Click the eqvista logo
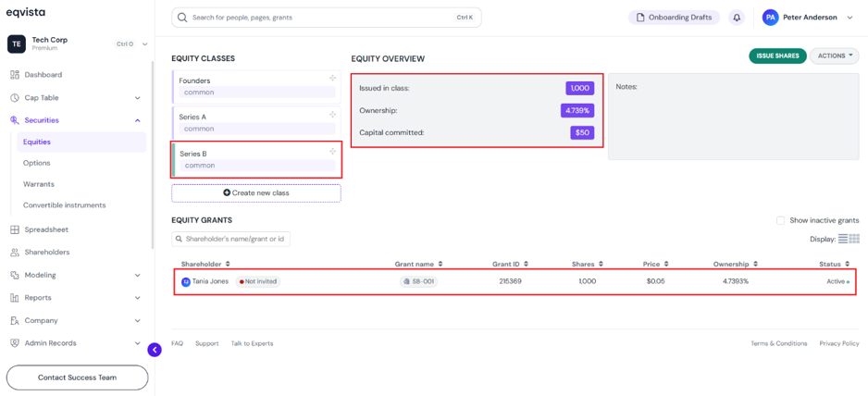The height and width of the screenshot is (396, 868). (26, 12)
